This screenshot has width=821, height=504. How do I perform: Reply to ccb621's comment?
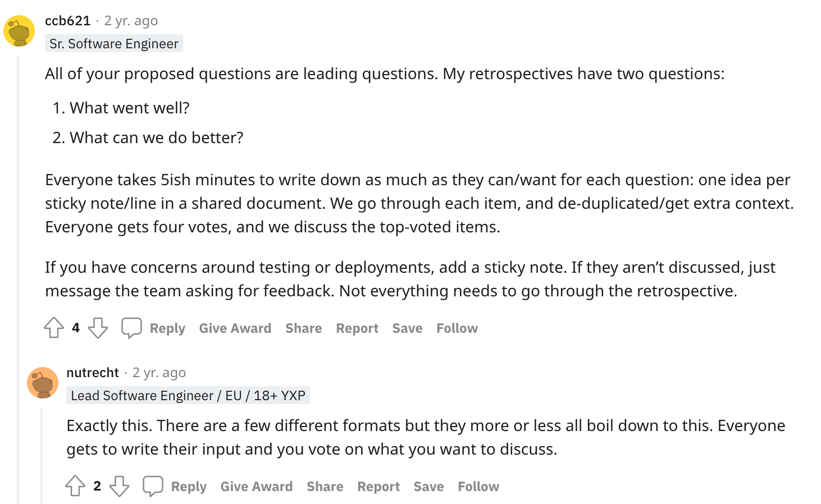click(x=167, y=328)
